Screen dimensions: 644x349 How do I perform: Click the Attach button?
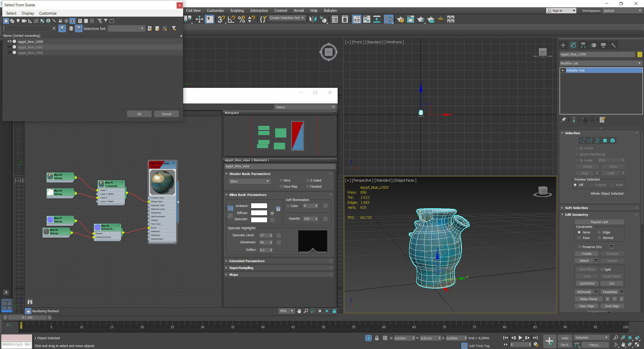click(584, 261)
